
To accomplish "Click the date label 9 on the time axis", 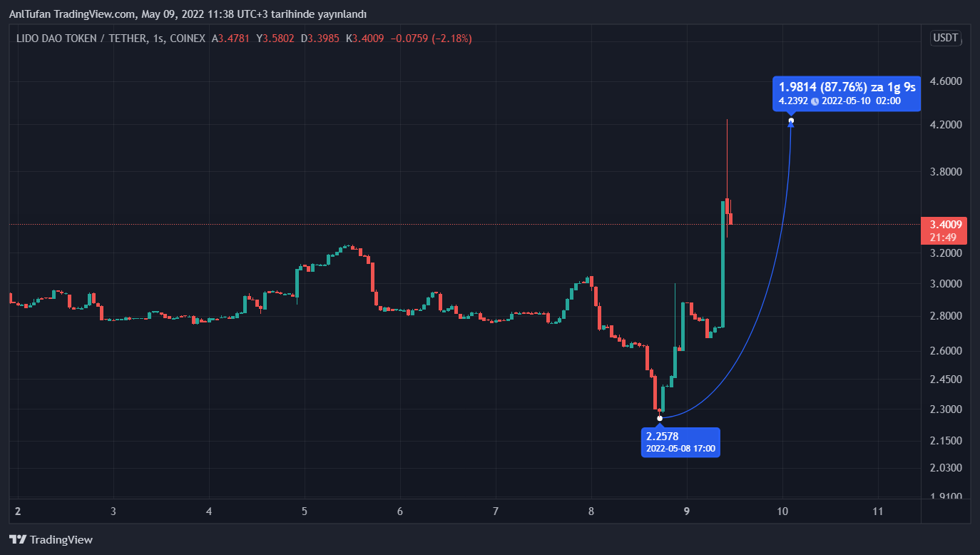I will coord(687,511).
